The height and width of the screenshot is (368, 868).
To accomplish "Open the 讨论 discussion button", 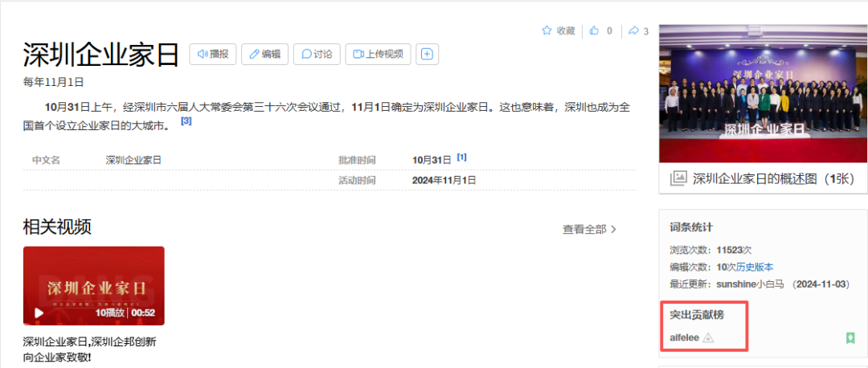I will 317,54.
